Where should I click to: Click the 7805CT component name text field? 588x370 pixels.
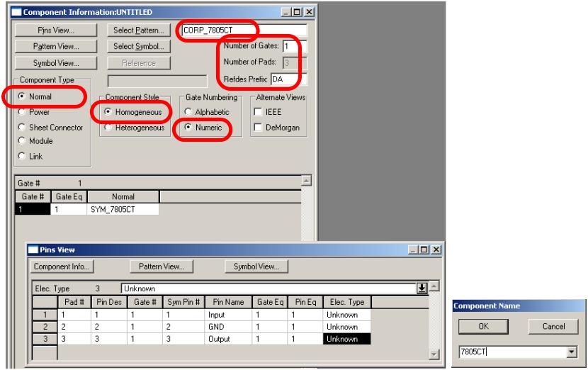coord(513,352)
